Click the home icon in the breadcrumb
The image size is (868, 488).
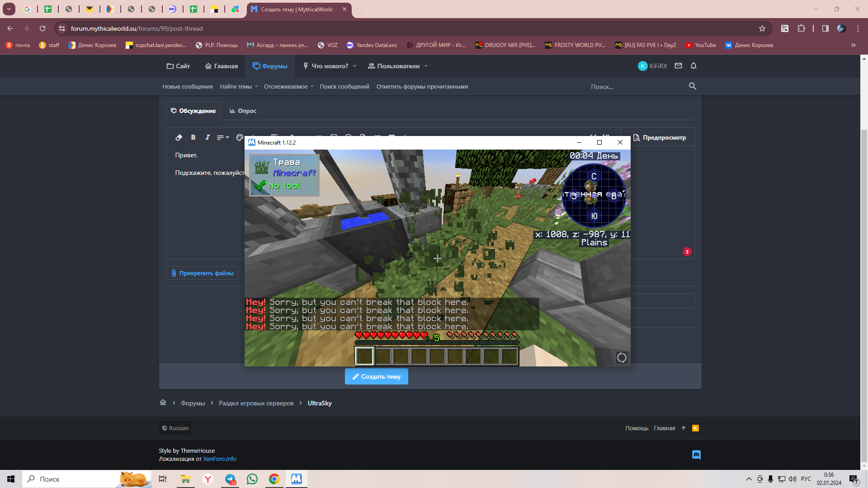163,403
